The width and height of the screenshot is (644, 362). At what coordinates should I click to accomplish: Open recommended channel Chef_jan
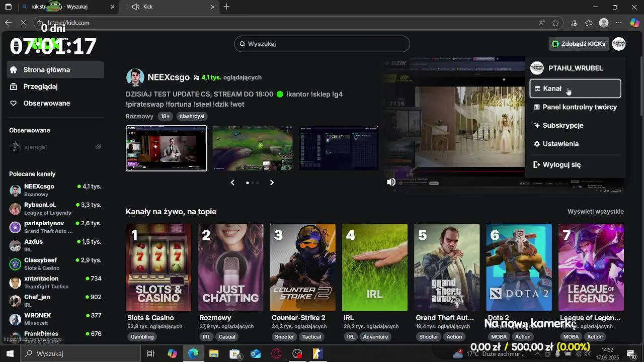pos(55,301)
